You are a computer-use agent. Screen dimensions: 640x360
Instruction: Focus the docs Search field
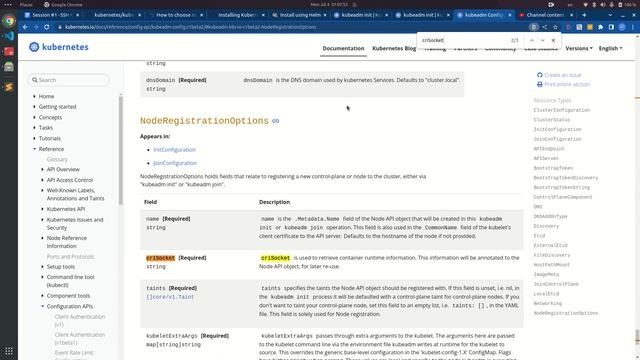pos(69,80)
